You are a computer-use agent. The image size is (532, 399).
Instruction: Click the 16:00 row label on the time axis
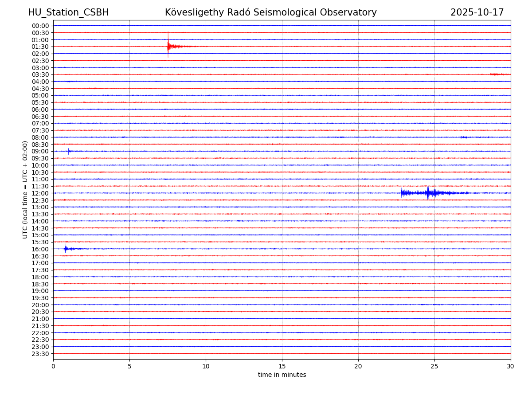tap(40, 249)
